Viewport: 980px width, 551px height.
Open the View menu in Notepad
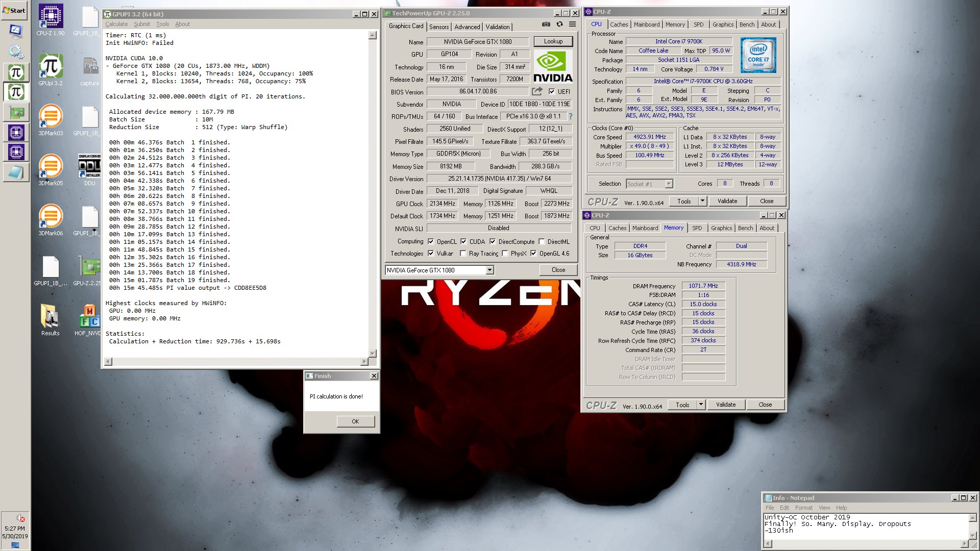pos(824,508)
